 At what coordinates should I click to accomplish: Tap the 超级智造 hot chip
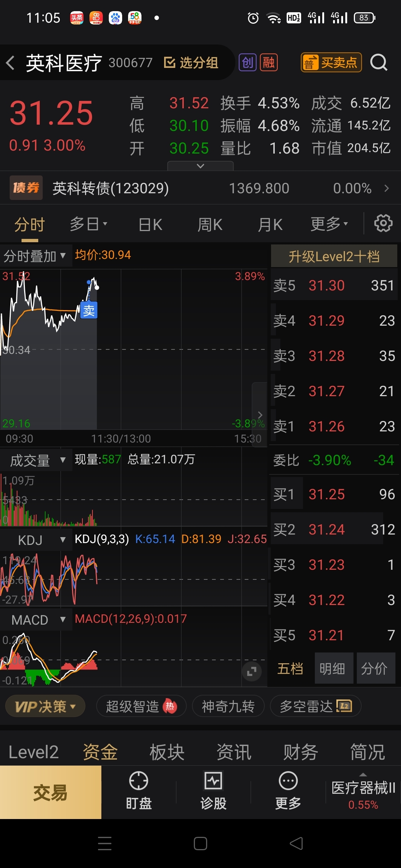(141, 706)
